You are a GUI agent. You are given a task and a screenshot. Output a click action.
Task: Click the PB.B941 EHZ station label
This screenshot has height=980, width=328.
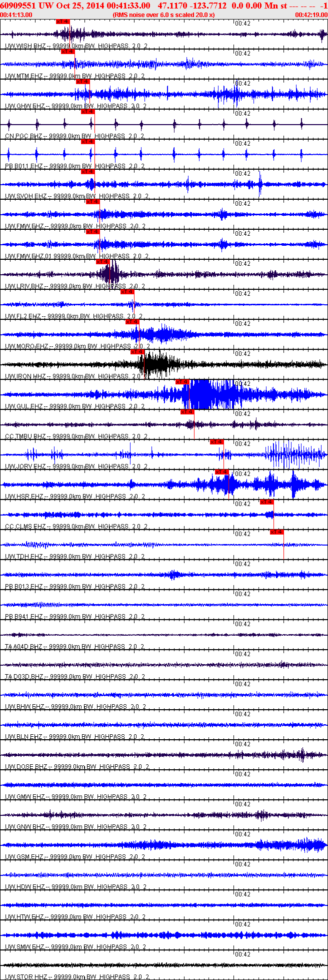(x=75, y=617)
